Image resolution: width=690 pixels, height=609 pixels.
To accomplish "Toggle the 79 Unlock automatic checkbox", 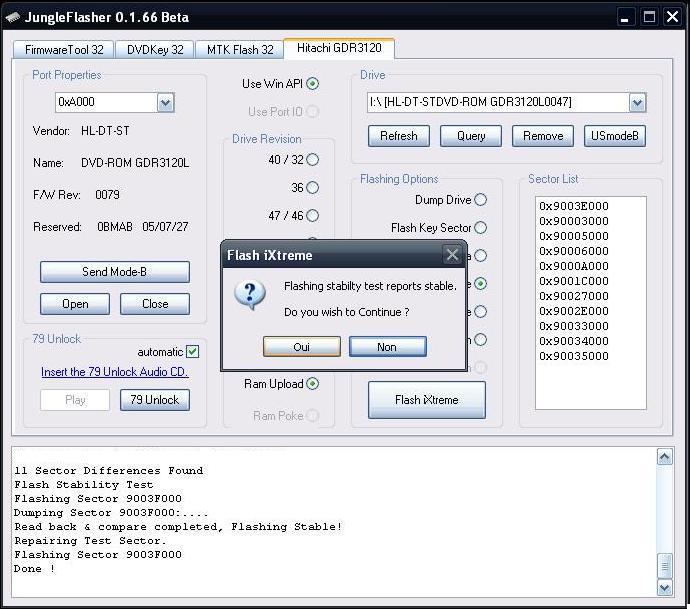I will point(193,351).
